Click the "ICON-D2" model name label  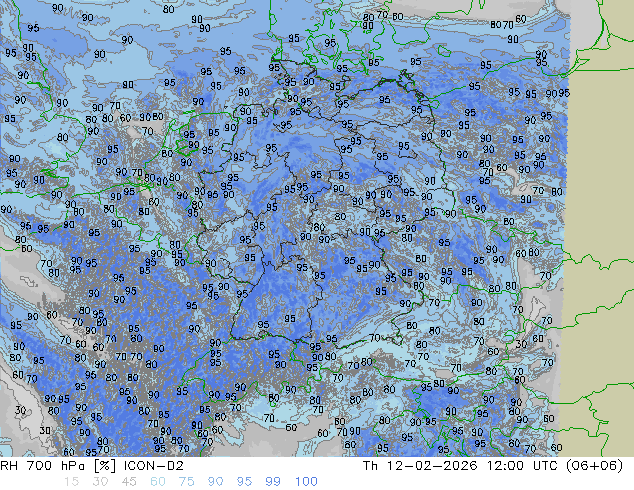[x=154, y=466]
